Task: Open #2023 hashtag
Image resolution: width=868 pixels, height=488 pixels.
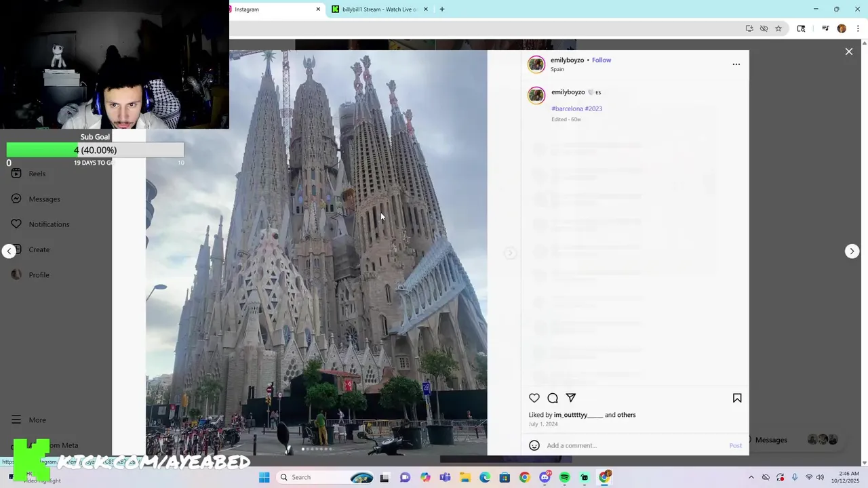Action: [593, 108]
